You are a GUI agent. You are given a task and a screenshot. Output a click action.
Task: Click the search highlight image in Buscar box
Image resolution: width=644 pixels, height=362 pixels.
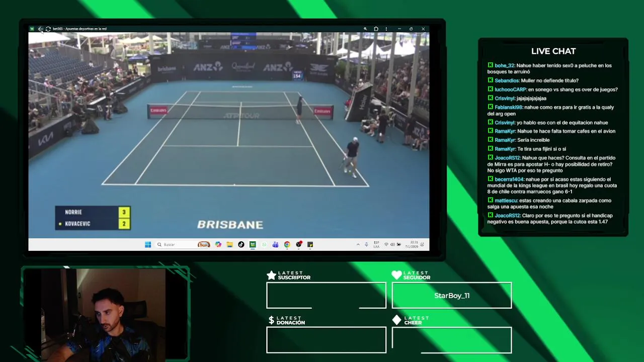pos(204,244)
